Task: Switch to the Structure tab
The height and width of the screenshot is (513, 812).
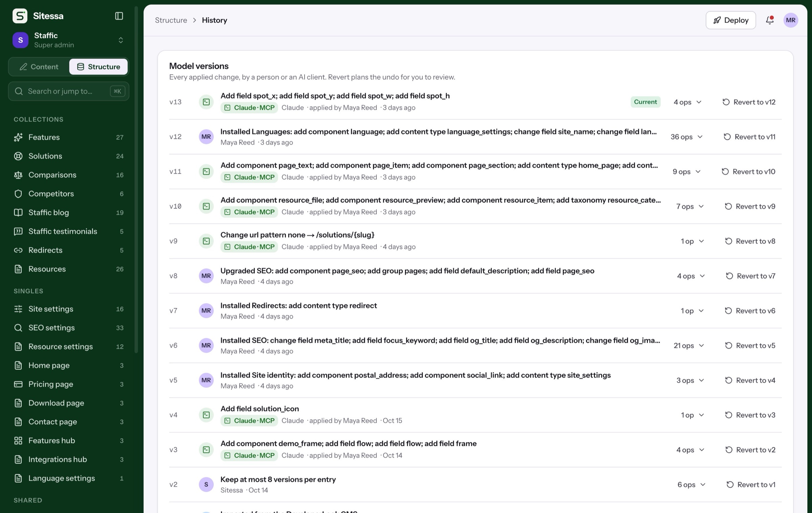Action: [98, 67]
